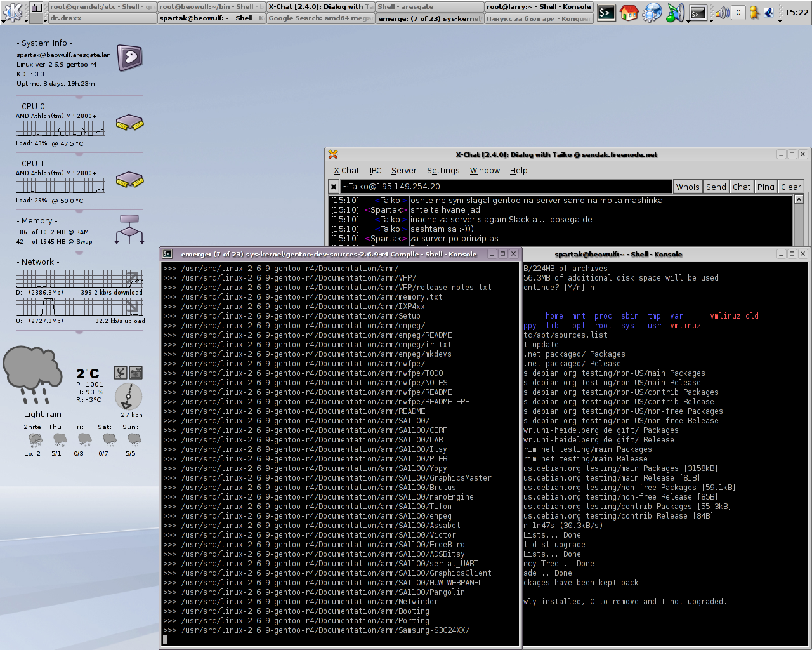Click X-Chat scrollbar up arrow

799,199
